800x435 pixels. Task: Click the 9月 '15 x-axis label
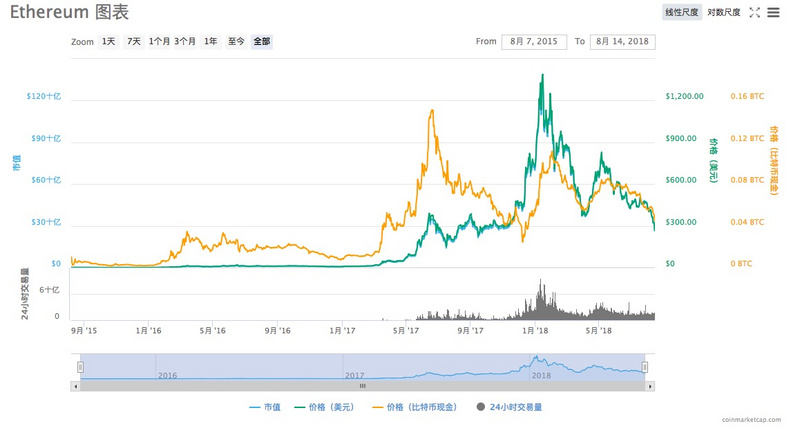pyautogui.click(x=84, y=330)
